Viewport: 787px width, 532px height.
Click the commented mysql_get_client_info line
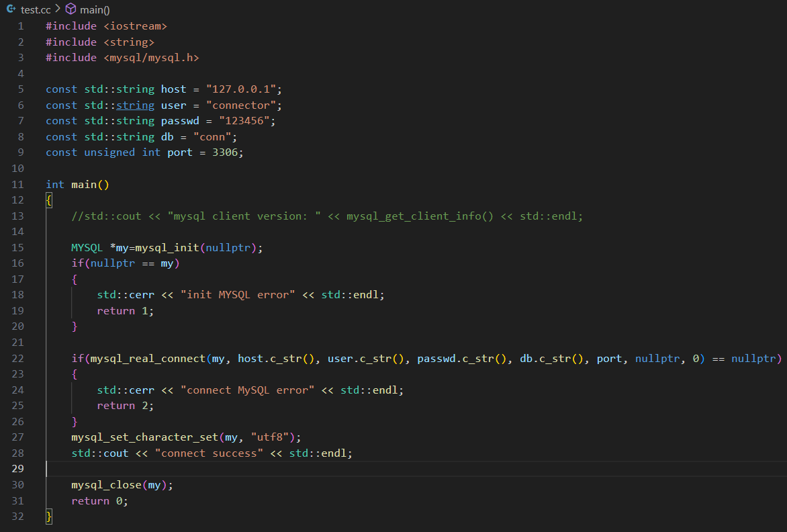click(x=327, y=216)
